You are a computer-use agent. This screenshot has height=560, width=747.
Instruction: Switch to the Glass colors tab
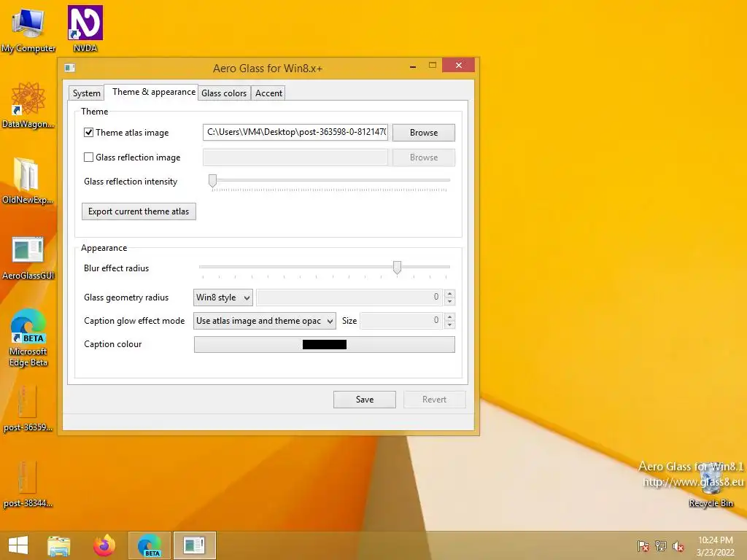pyautogui.click(x=224, y=93)
